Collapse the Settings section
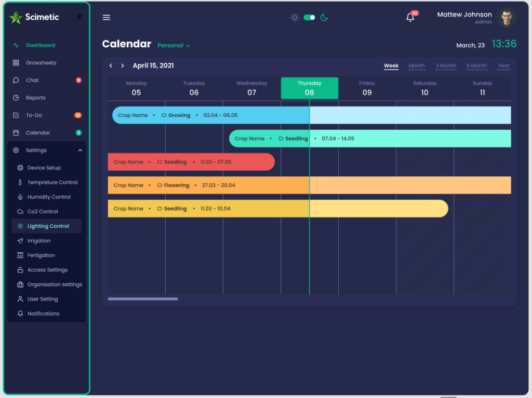This screenshot has width=532, height=398. 79,150
